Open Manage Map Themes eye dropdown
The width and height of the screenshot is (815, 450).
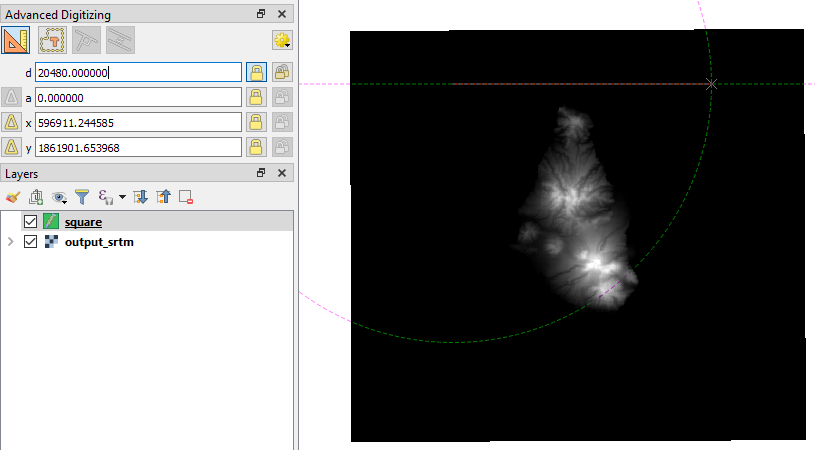click(x=61, y=197)
